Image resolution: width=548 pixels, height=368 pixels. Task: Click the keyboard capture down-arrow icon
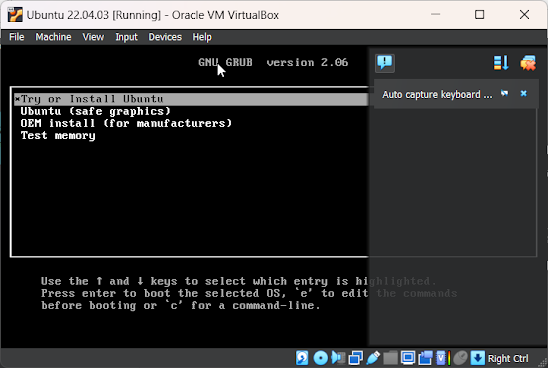pos(478,358)
